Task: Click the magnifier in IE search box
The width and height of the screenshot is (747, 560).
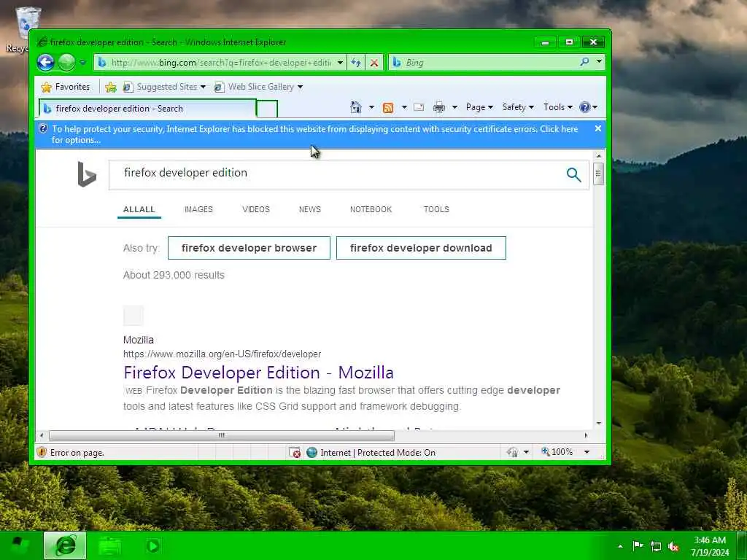Action: tap(584, 62)
